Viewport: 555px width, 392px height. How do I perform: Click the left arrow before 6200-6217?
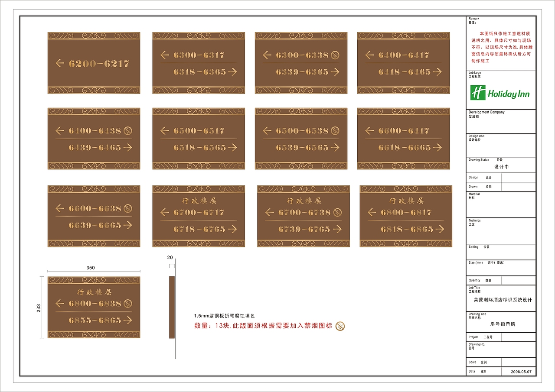(60, 64)
